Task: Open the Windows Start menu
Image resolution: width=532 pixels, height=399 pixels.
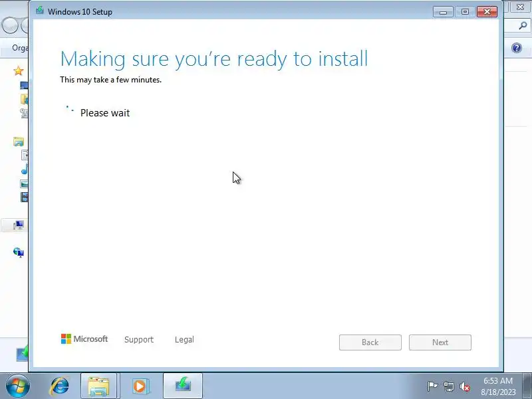Action: coord(17,386)
